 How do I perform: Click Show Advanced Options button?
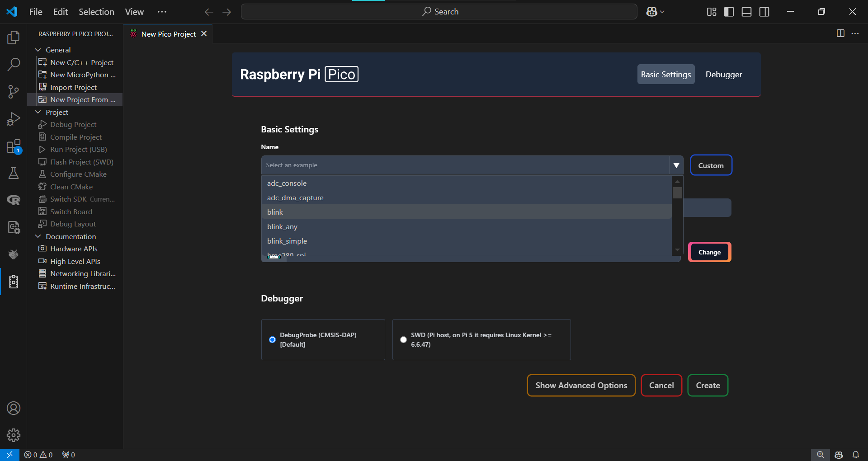[x=581, y=386]
